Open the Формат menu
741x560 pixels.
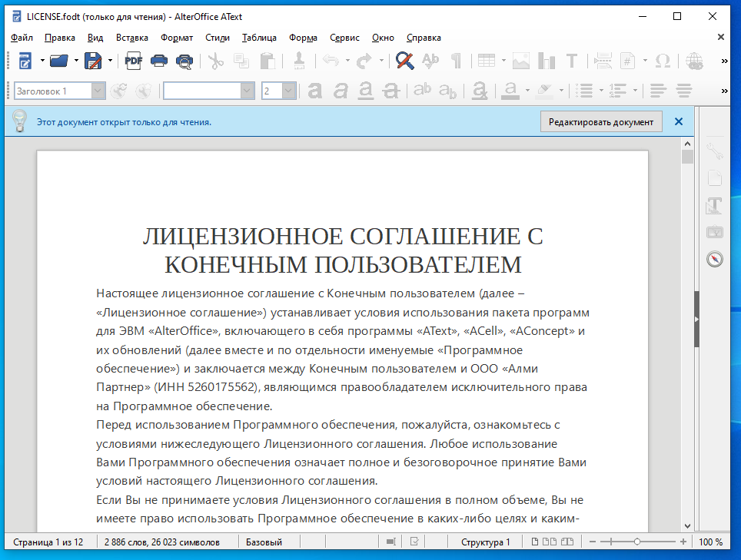177,37
